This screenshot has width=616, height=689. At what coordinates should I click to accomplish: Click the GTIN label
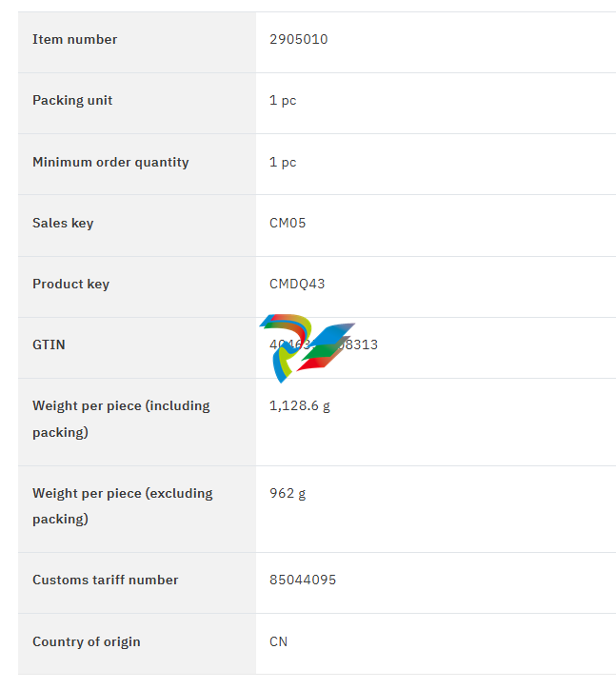pos(49,344)
